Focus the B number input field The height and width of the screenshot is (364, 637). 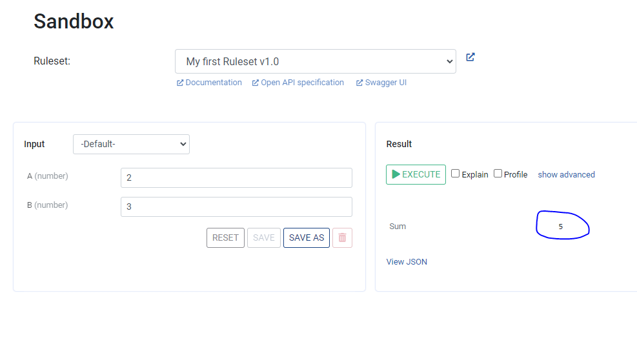pos(236,207)
